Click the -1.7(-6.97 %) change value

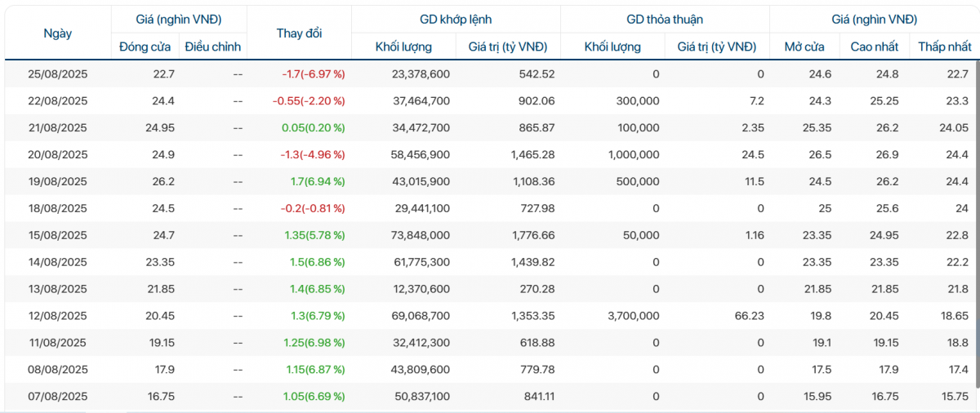pyautogui.click(x=313, y=74)
